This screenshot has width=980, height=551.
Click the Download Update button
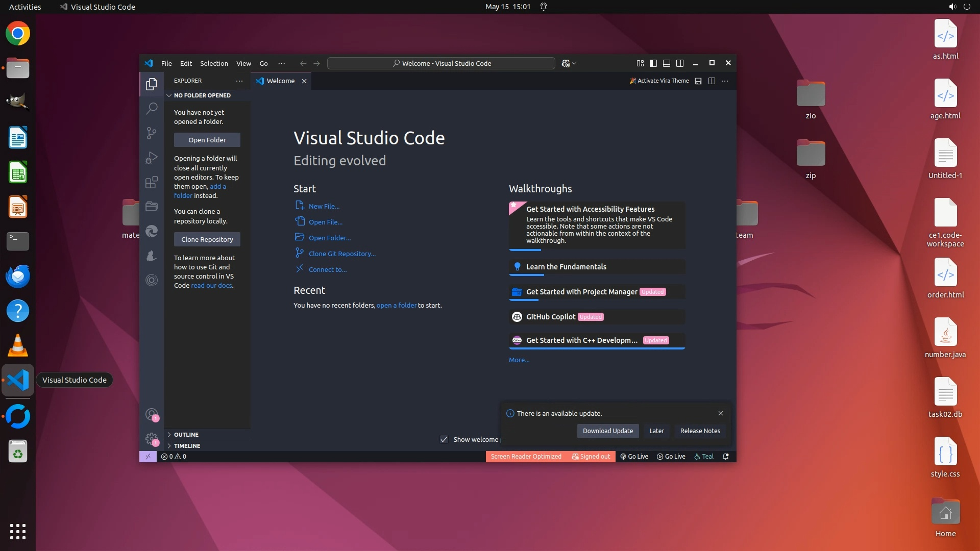(607, 431)
